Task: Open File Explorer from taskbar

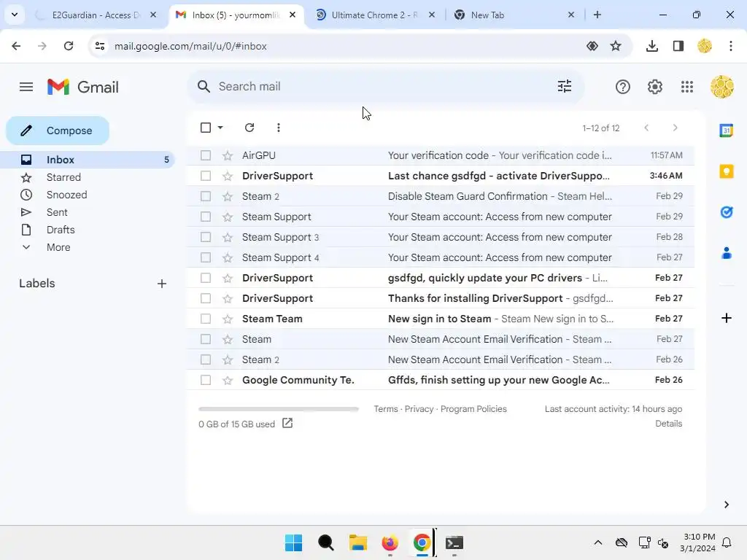Action: click(357, 542)
